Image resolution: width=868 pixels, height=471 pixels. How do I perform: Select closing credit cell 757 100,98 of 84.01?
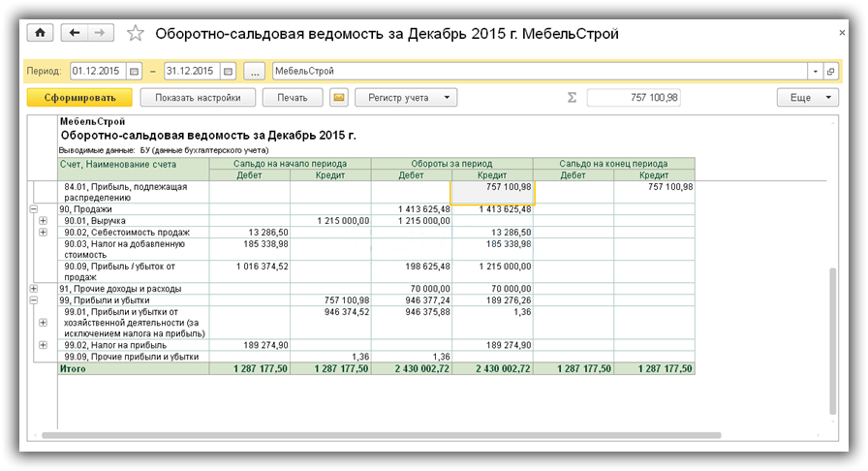(654, 192)
